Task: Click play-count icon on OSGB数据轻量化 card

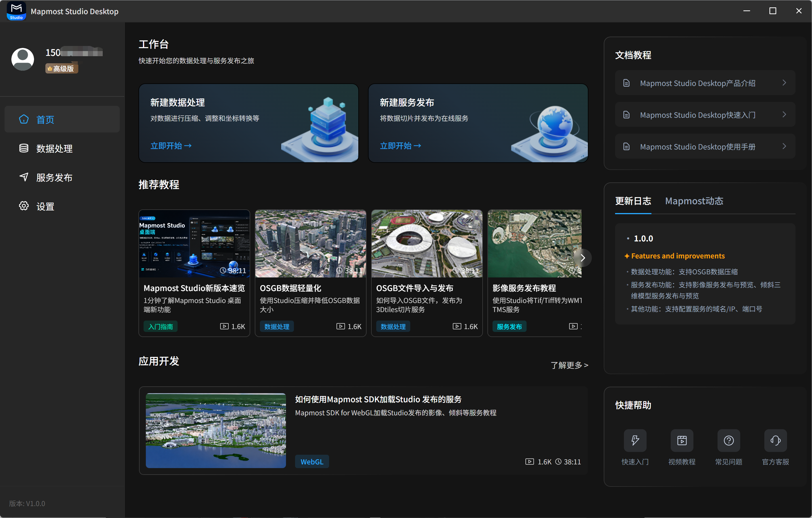Action: [x=340, y=327]
